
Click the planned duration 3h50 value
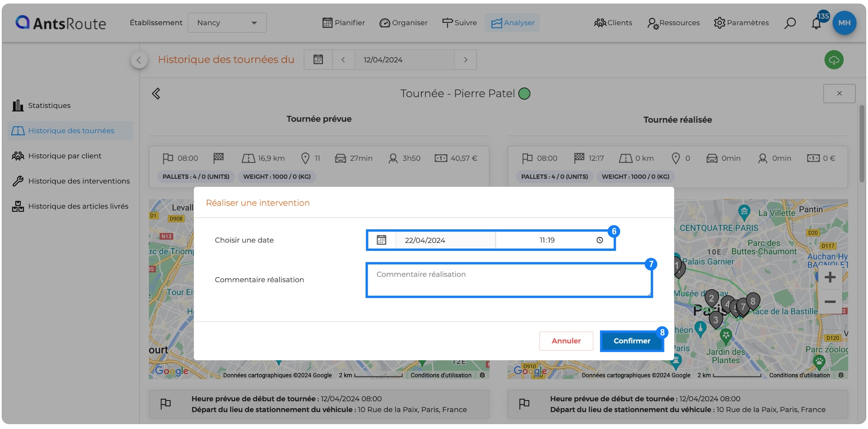pyautogui.click(x=411, y=158)
